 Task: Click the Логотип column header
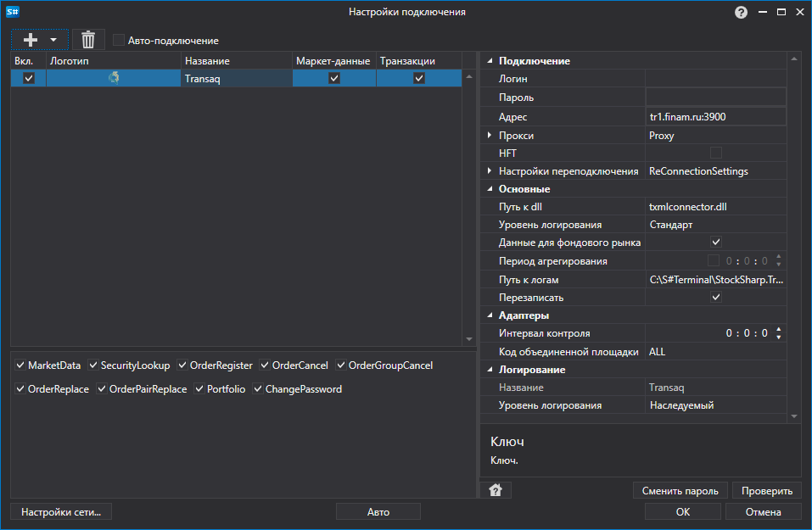pos(114,60)
